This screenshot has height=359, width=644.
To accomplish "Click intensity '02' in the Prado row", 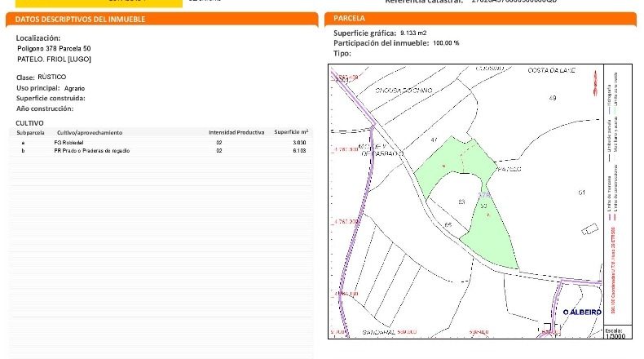I will (219, 151).
